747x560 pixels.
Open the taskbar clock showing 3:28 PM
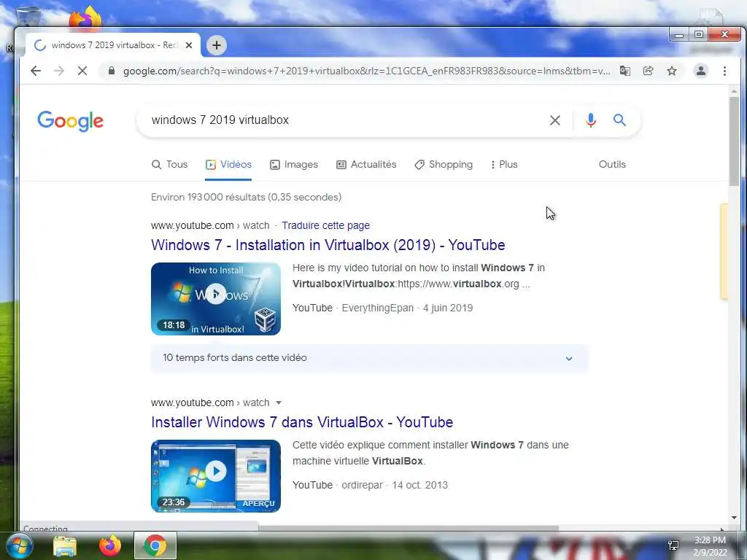pyautogui.click(x=710, y=546)
